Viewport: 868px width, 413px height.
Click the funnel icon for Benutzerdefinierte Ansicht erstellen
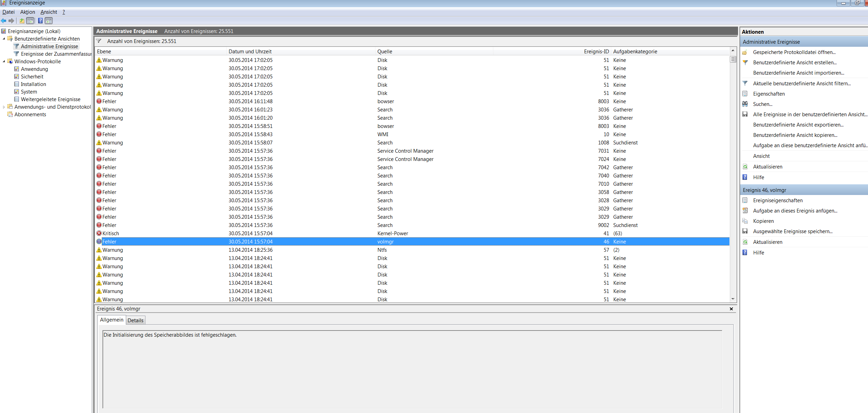(745, 63)
